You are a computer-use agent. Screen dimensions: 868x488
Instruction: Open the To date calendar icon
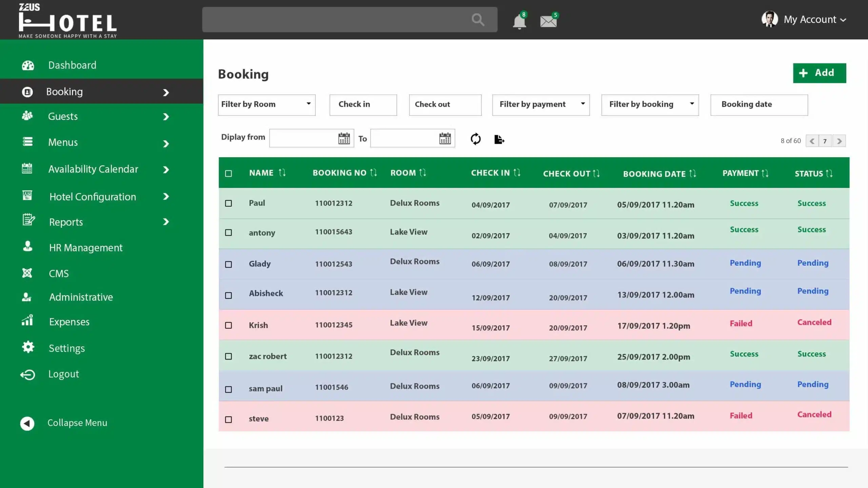click(x=445, y=138)
